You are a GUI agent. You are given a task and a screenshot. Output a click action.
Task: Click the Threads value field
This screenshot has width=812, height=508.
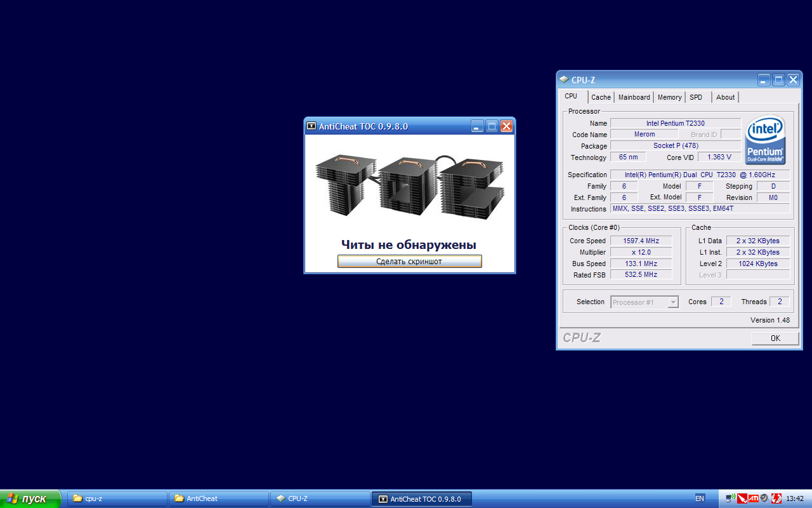click(780, 302)
